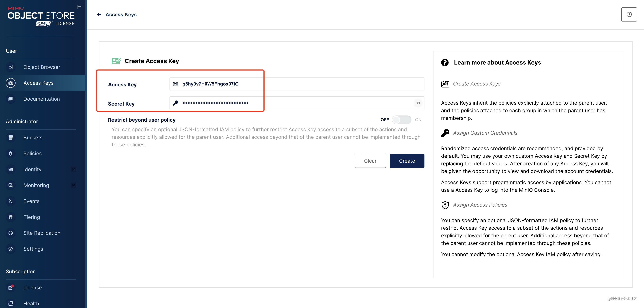Click the Monitoring magnifier icon
Image resolution: width=644 pixels, height=308 pixels.
(10, 185)
